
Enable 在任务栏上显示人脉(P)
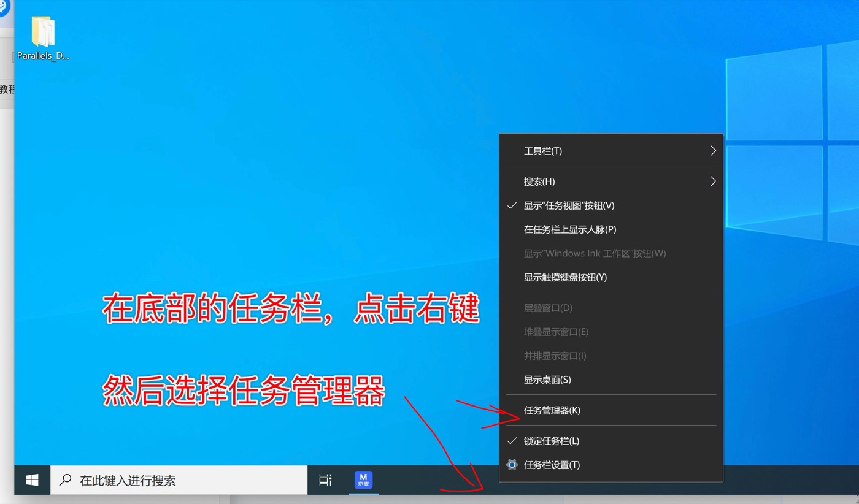(x=611, y=229)
